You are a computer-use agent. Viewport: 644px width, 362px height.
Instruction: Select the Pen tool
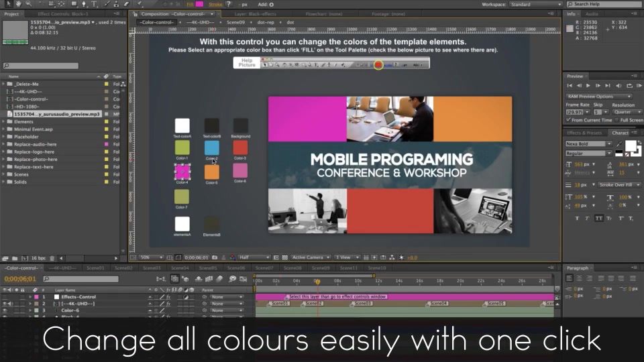point(85,4)
